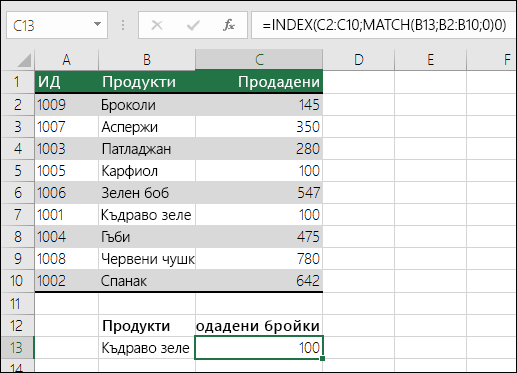Select Къдраво зеле cell in row 7
This screenshot has height=373, width=517.
point(147,215)
